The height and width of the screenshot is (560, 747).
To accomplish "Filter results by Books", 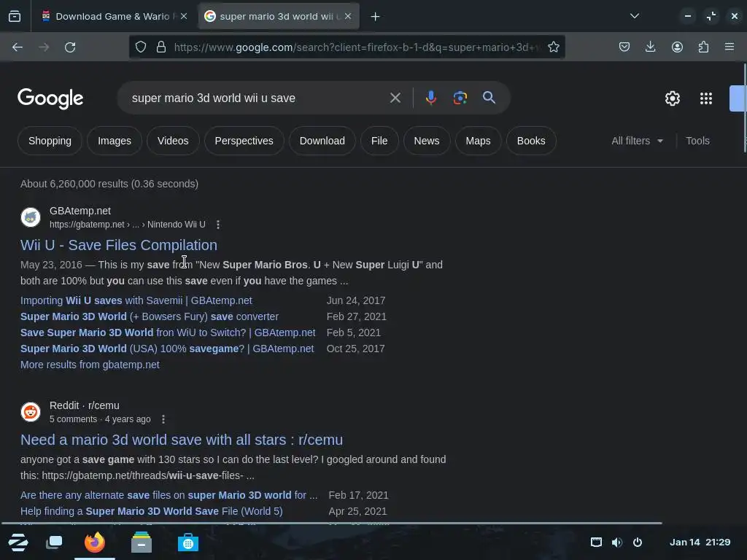I will [531, 141].
